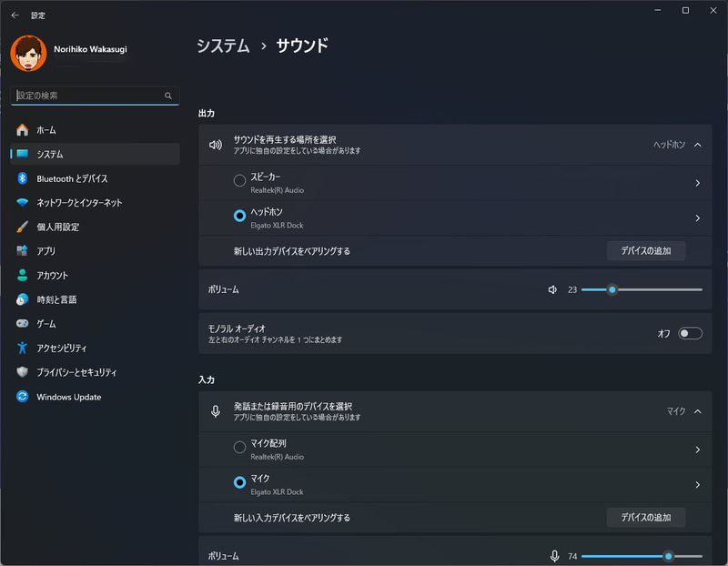Click デバイスの追加 for input devices
728x566 pixels.
click(645, 517)
